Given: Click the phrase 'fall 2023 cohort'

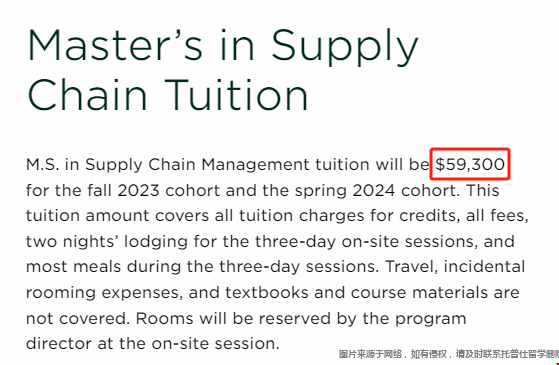Looking at the screenshot, I should point(154,190).
